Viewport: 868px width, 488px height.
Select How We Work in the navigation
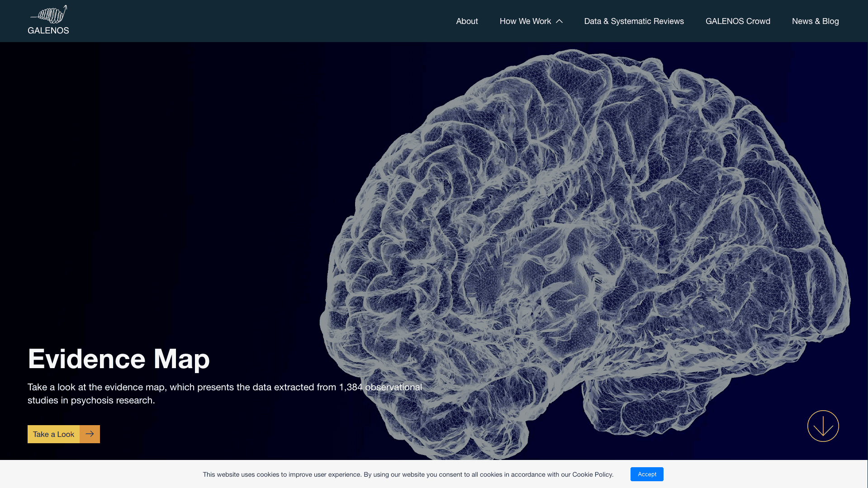coord(525,21)
